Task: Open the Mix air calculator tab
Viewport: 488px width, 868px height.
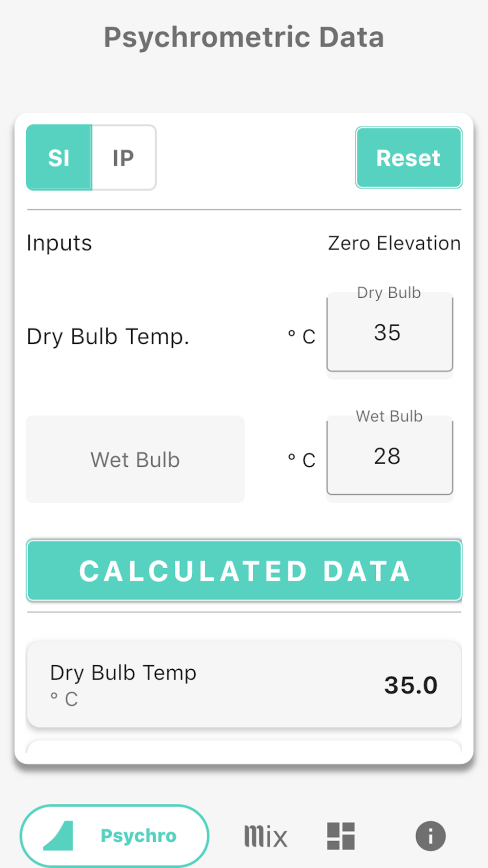Action: (x=265, y=836)
